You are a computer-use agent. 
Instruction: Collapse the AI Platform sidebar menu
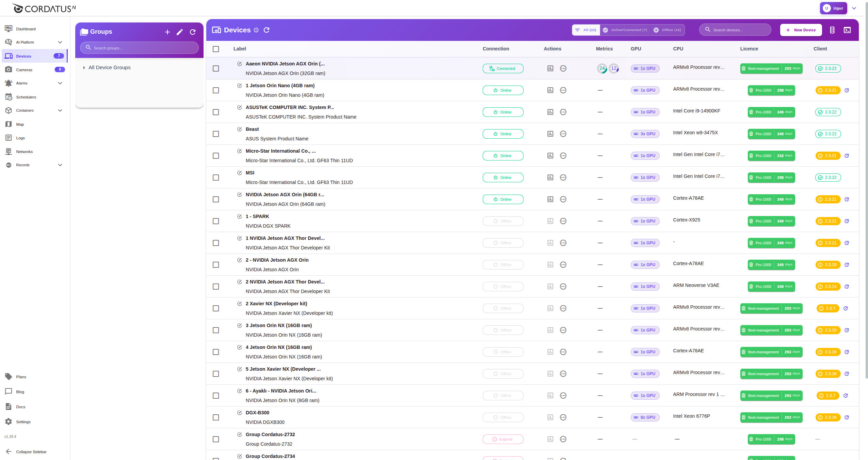[60, 42]
